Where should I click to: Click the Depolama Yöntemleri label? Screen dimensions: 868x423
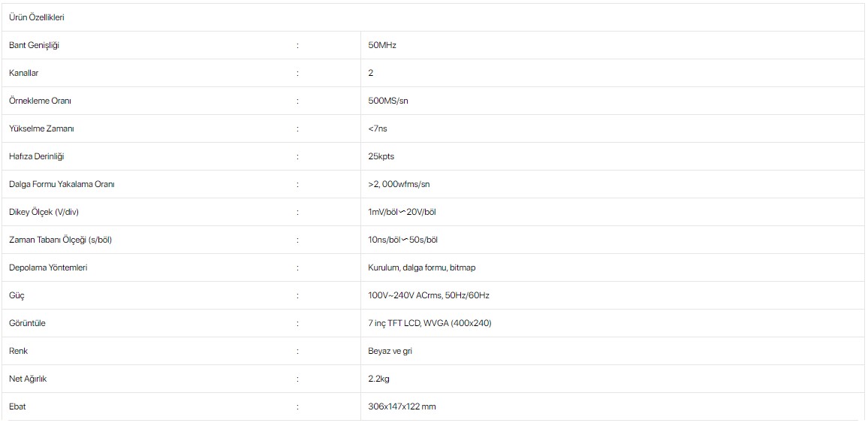point(48,268)
